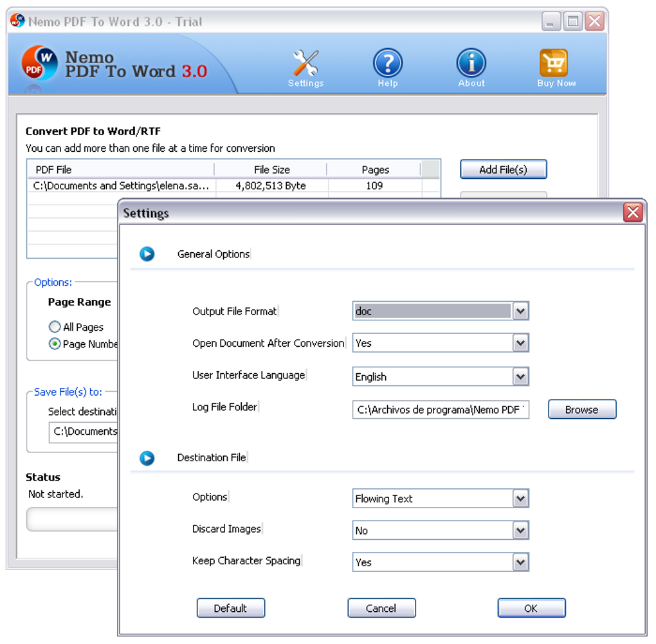This screenshot has width=656, height=644.
Task: Open the Output File Format dropdown
Action: (520, 311)
